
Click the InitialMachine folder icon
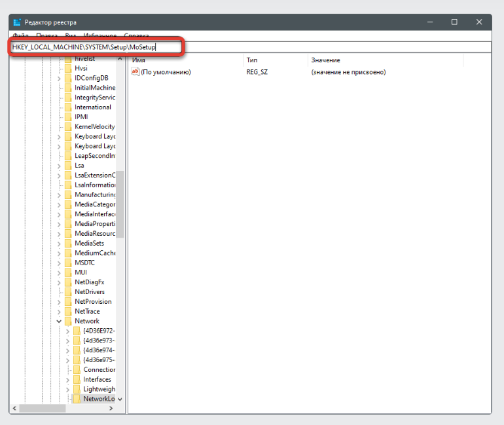click(68, 88)
